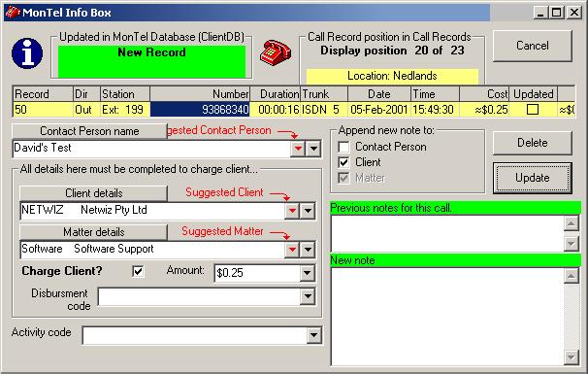Click the 05-Feb-2001 date cell
588x374 pixels.
379,110
